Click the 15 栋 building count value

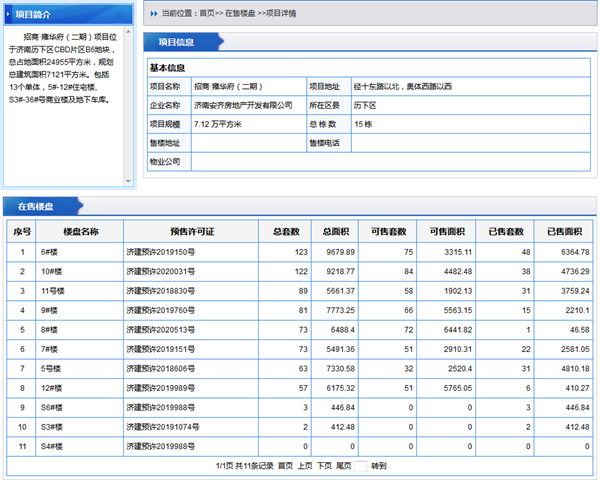[x=363, y=124]
